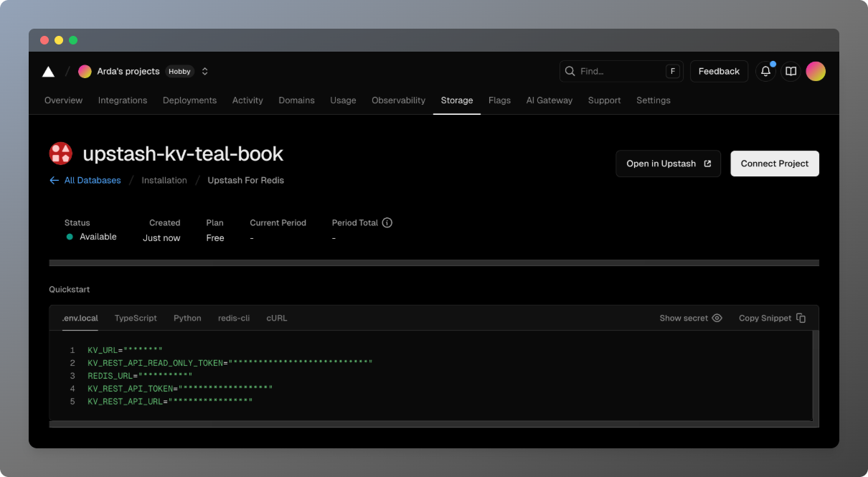The width and height of the screenshot is (868, 477).
Task: Click the Arda's projects team avatar
Action: point(85,71)
